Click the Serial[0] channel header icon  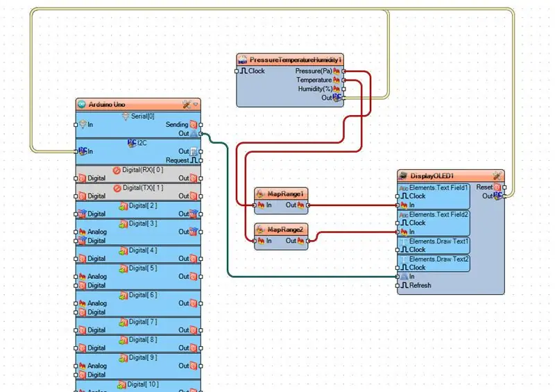[x=126, y=116]
